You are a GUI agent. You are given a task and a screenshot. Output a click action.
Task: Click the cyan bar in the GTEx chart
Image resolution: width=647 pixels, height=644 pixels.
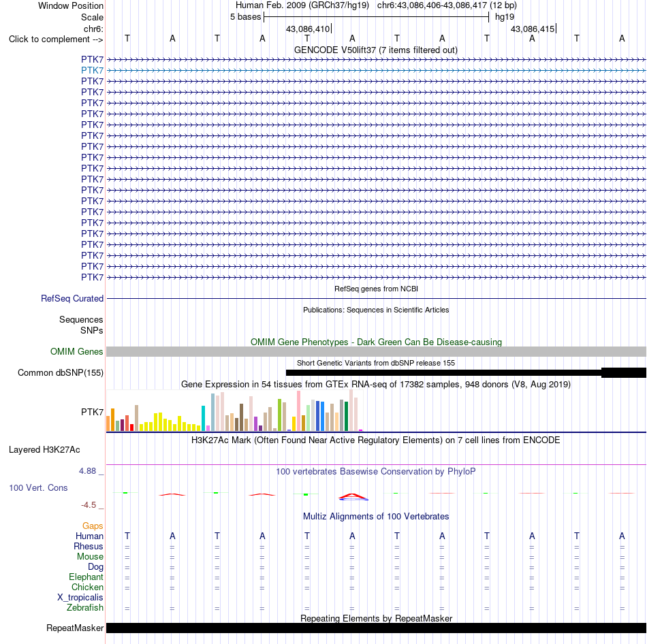pos(203,419)
